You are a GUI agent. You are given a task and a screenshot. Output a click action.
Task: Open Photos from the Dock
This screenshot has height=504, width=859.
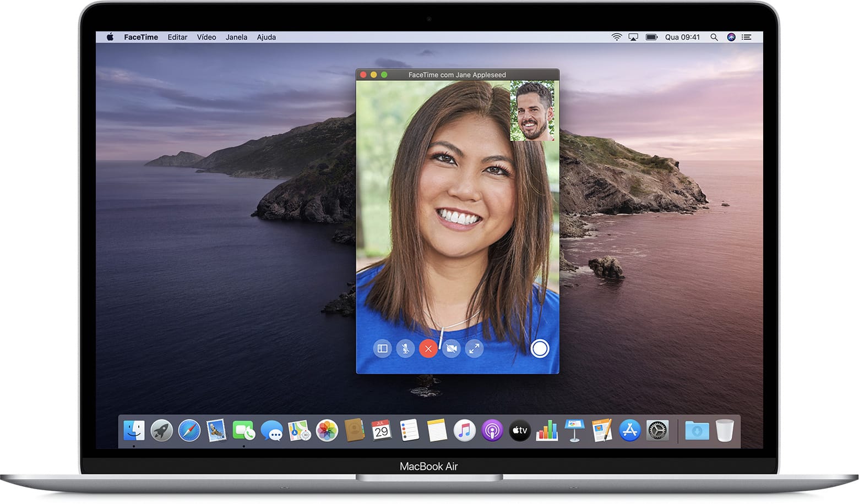(327, 430)
